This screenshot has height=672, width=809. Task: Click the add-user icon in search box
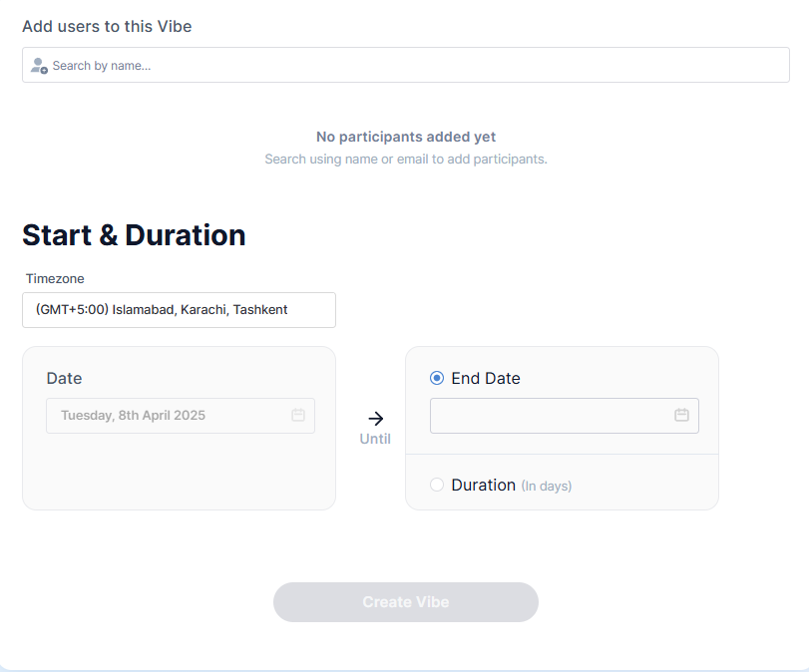(x=39, y=66)
